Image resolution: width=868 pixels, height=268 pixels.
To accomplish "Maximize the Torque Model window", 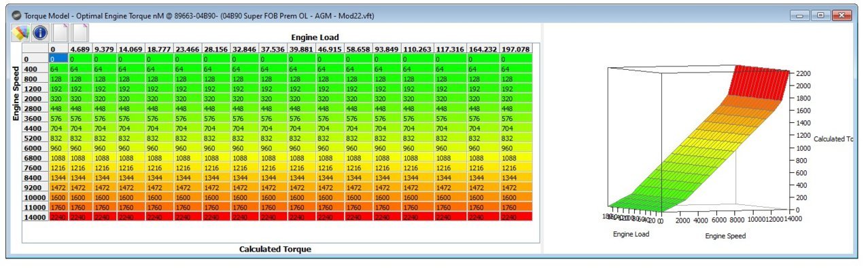I will point(821,14).
